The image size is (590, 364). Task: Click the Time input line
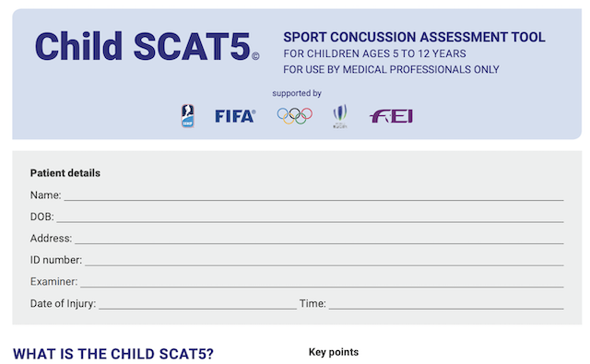tap(446, 304)
